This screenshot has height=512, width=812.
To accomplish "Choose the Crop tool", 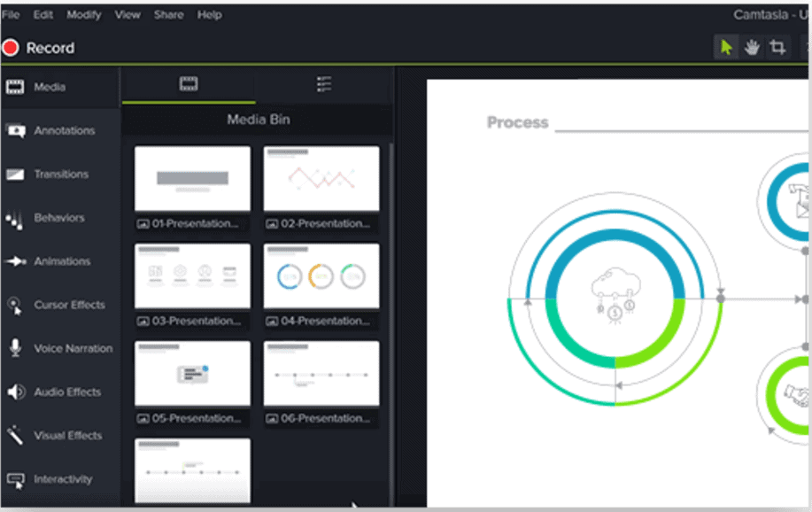I will pos(777,48).
